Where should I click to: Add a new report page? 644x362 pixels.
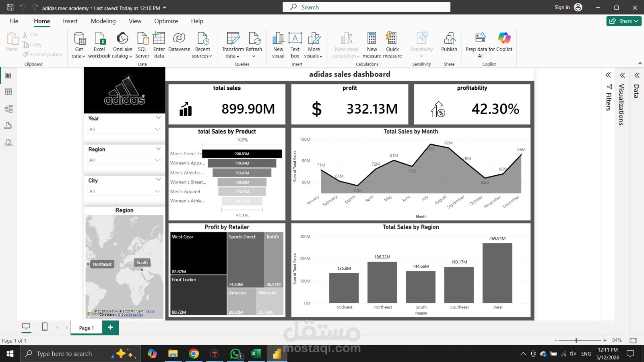(x=110, y=327)
